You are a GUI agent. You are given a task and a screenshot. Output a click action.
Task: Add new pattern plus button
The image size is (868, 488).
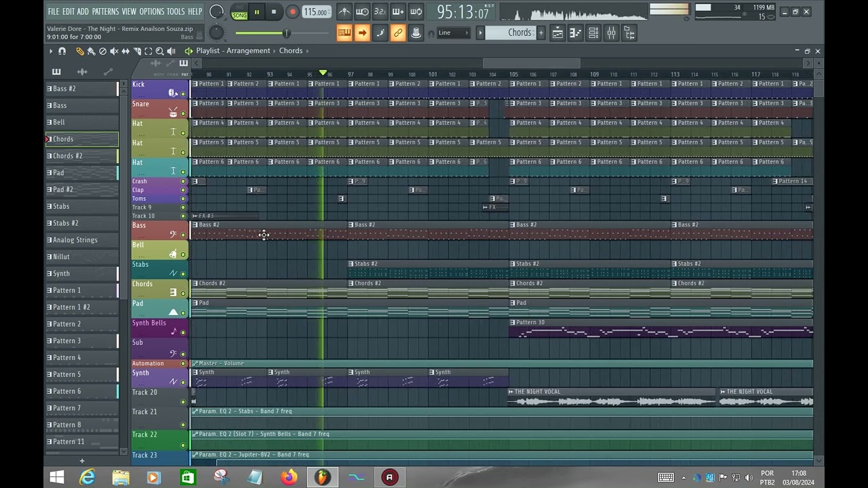click(x=540, y=33)
